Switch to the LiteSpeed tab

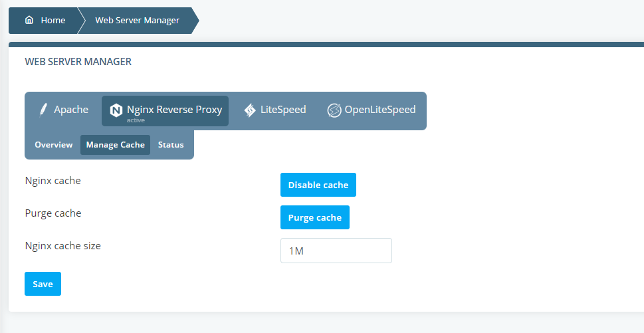(x=274, y=111)
